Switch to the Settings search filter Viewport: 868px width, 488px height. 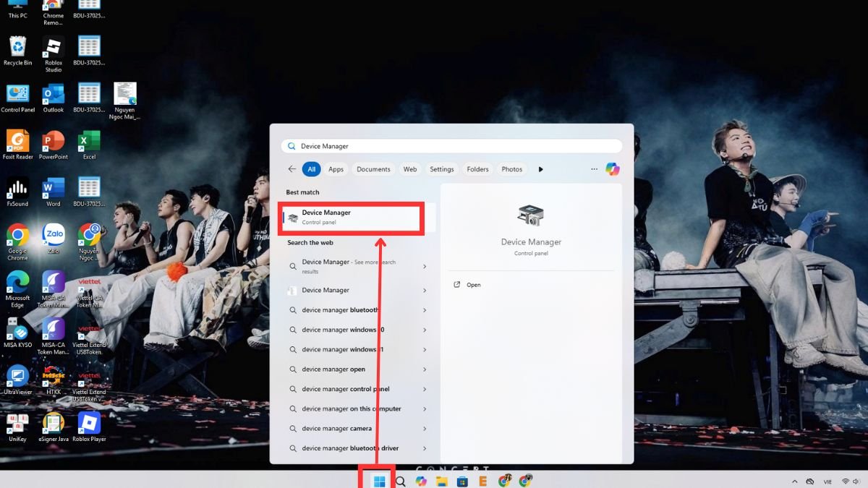click(441, 168)
